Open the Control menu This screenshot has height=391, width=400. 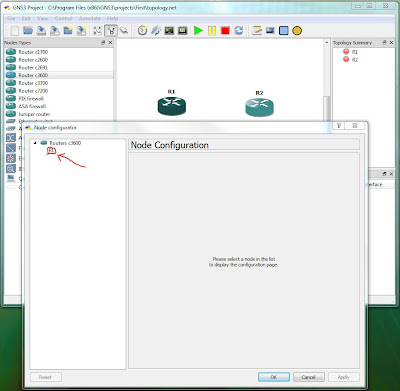click(x=64, y=18)
